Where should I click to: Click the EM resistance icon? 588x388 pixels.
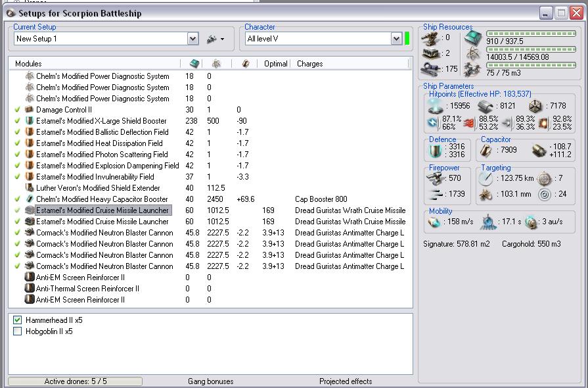pyautogui.click(x=433, y=123)
